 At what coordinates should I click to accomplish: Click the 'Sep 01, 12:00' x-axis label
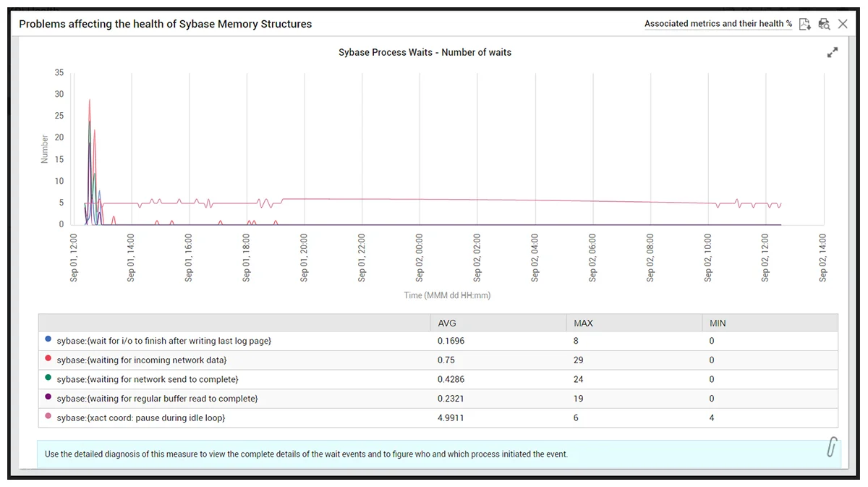click(x=74, y=258)
